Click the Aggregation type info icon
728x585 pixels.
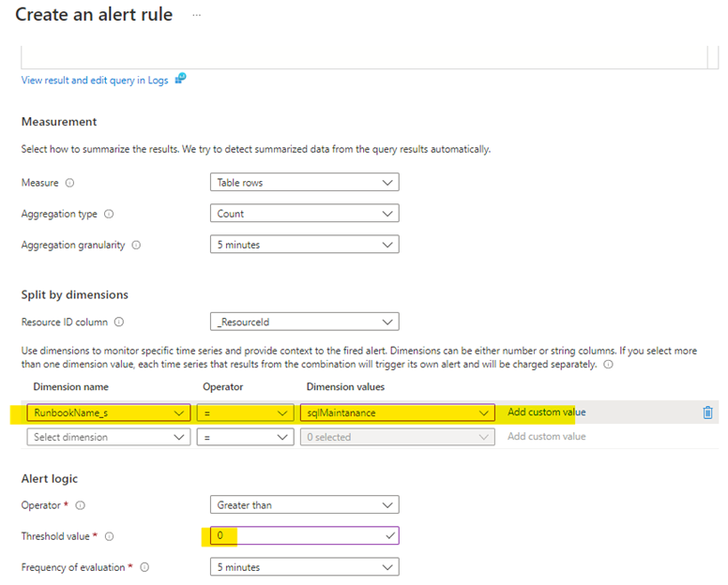pos(108,214)
